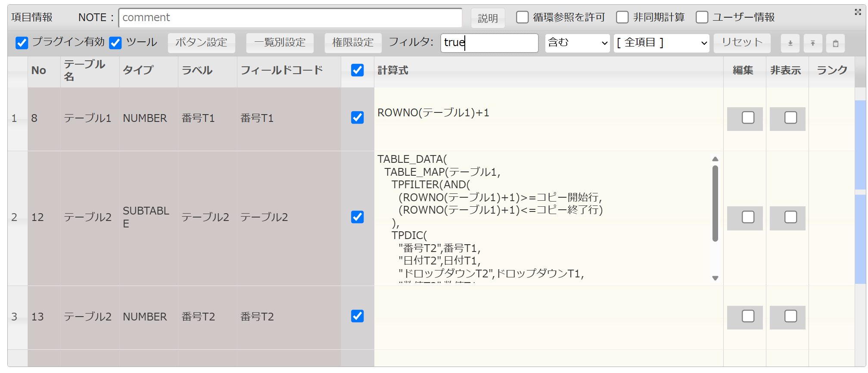Screen dimensions: 868x373
Task: Click the up arrow of the formula scrollbar
Action: coord(715,159)
